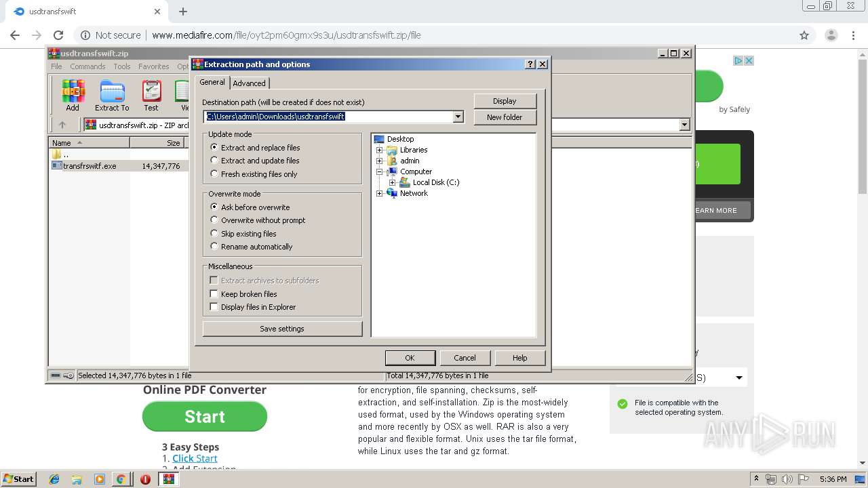Open destination path dropdown arrow
This screenshot has width=868, height=488.
[458, 117]
